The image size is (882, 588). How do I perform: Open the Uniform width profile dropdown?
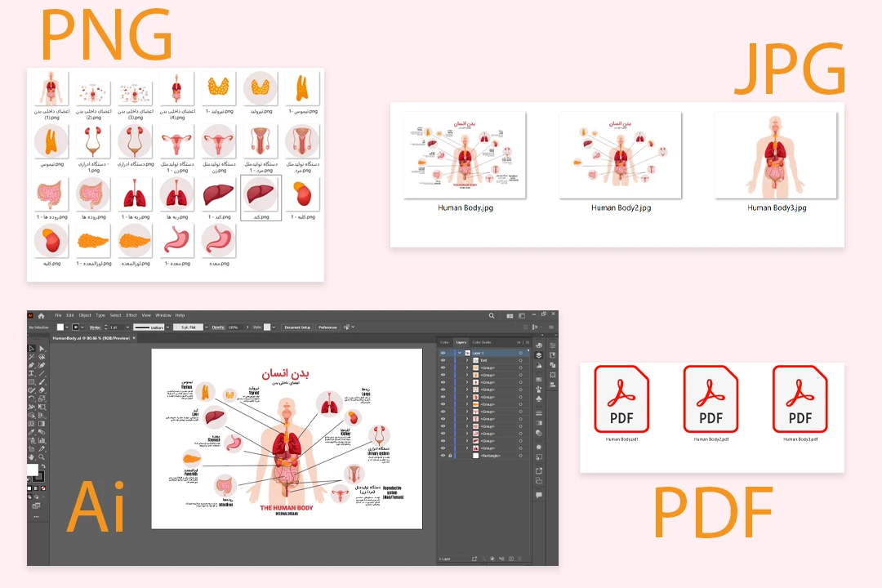click(x=168, y=327)
